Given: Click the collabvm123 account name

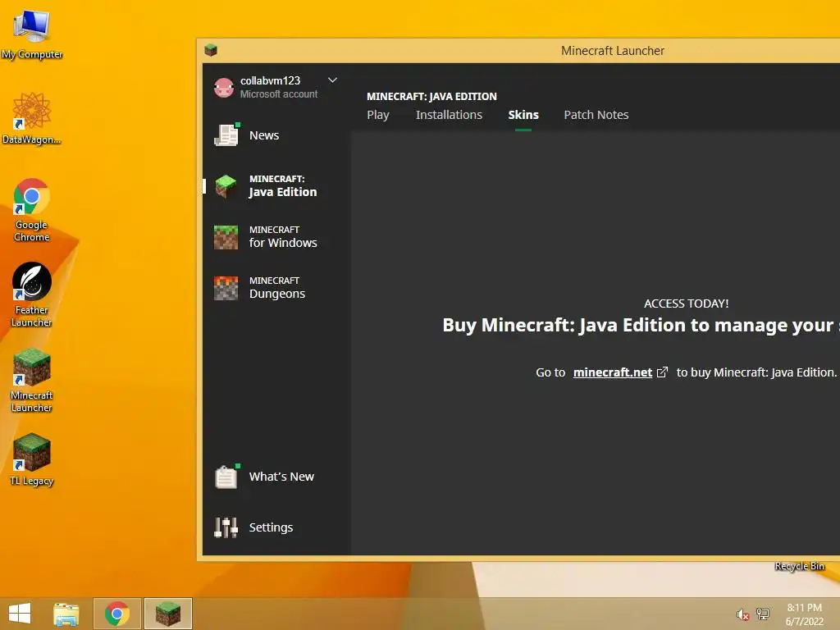Looking at the screenshot, I should [270, 81].
